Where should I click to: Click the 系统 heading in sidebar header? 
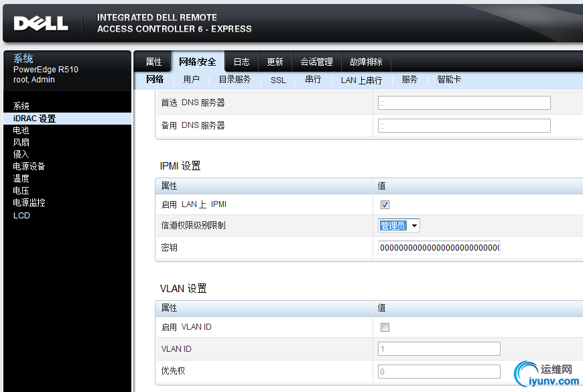click(x=23, y=58)
